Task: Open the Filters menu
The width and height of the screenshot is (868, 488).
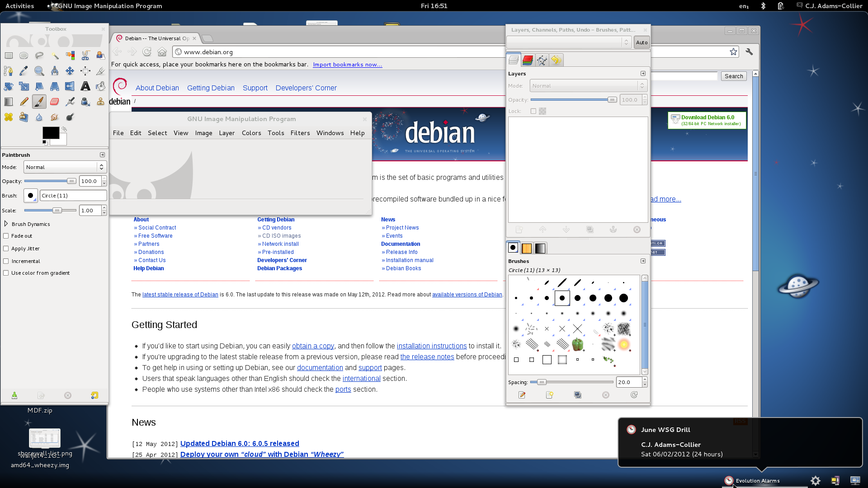Action: [300, 133]
